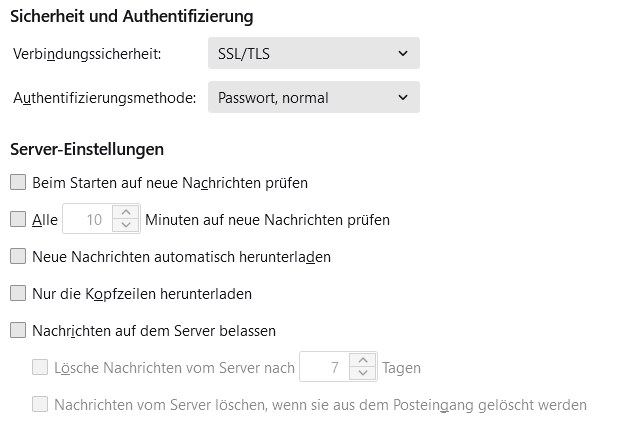Tick 'Nur die Kopfzeilen herunterladen'

18,294
